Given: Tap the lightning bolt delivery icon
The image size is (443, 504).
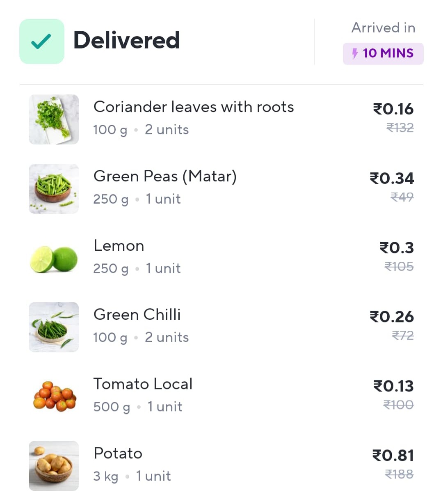Looking at the screenshot, I should click(x=355, y=53).
